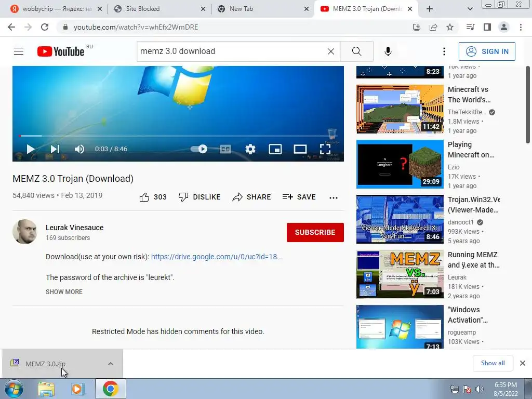532x399 pixels.
Task: Switch to the New Tab tab
Action: point(263,9)
